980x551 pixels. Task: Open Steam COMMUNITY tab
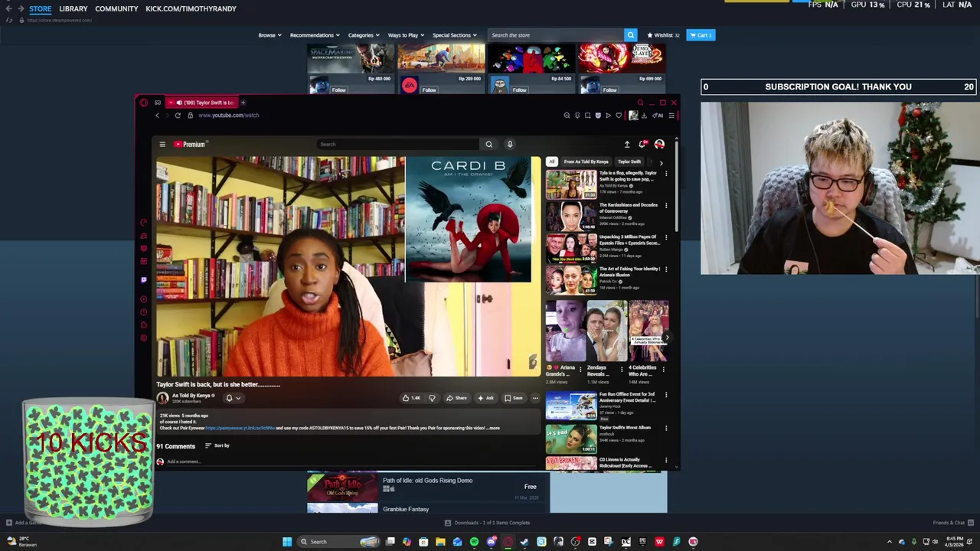[116, 8]
